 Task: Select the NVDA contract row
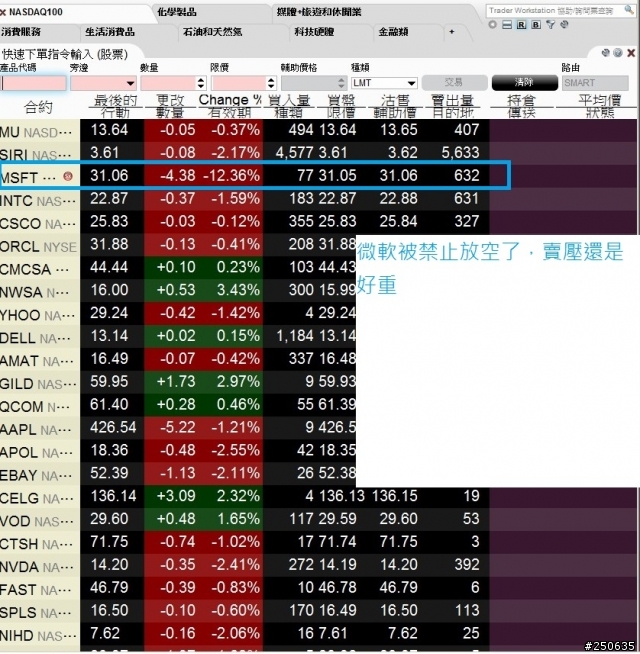point(40,568)
